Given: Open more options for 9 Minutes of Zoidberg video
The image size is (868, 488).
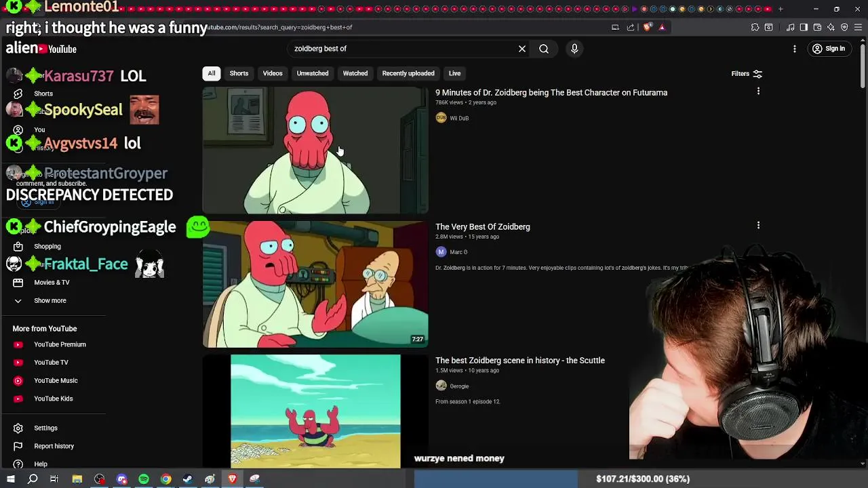Looking at the screenshot, I should pyautogui.click(x=758, y=91).
